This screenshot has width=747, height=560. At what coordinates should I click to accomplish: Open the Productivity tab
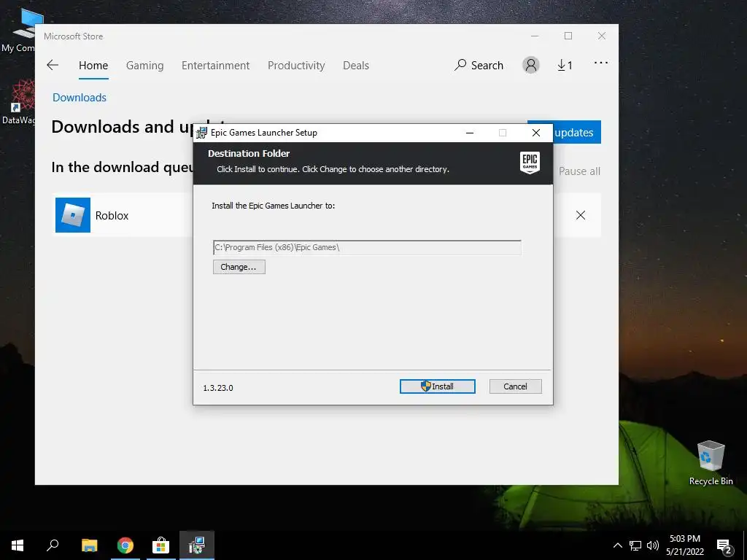point(296,65)
